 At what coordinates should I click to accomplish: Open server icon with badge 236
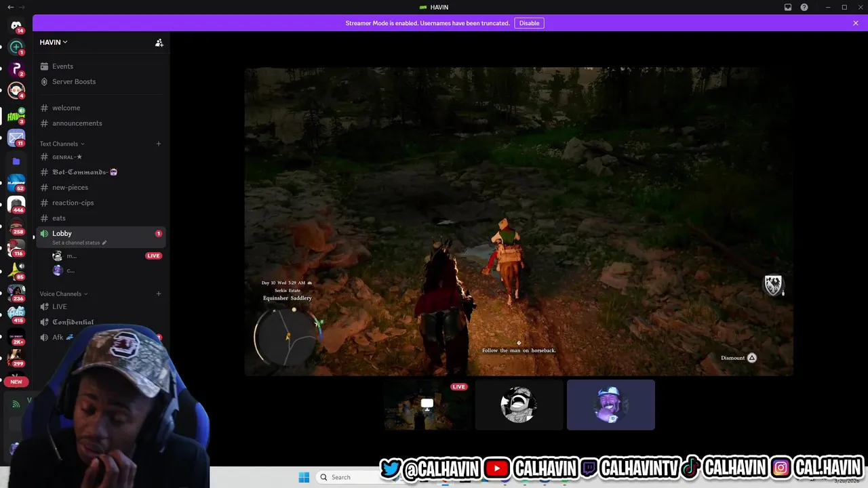(x=16, y=293)
